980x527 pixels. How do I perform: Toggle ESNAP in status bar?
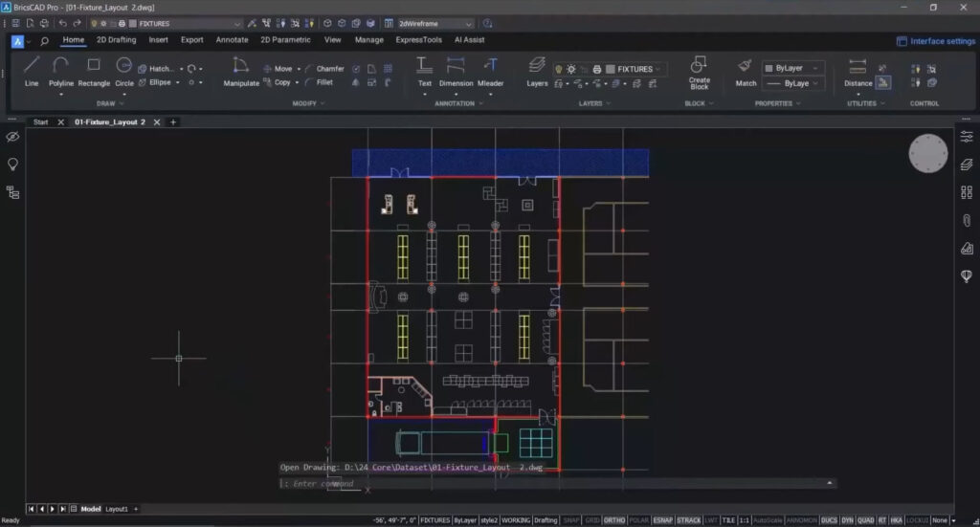(662, 520)
